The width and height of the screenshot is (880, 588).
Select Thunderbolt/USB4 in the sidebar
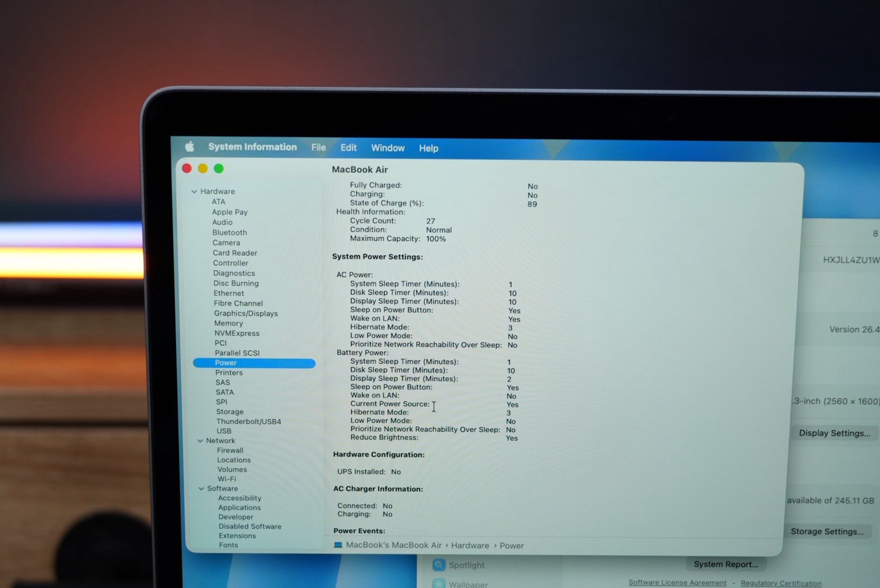pos(249,422)
